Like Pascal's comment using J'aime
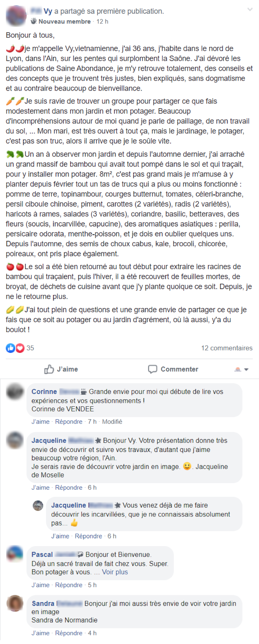The width and height of the screenshot is (259, 644). tap(40, 585)
